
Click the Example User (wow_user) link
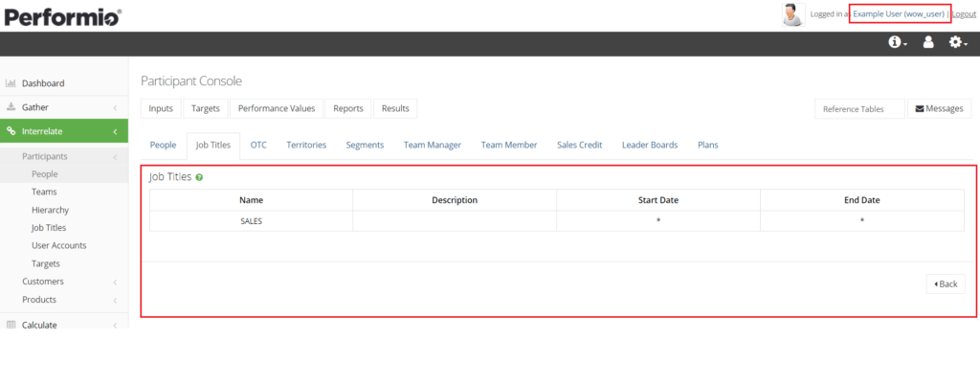899,13
